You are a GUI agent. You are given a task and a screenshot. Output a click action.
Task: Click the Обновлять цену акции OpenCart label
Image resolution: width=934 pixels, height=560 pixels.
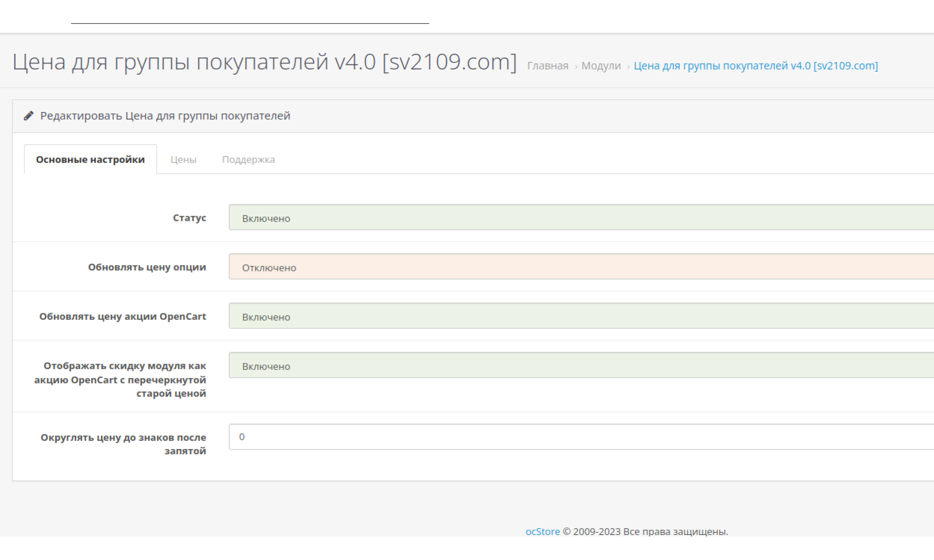click(123, 316)
